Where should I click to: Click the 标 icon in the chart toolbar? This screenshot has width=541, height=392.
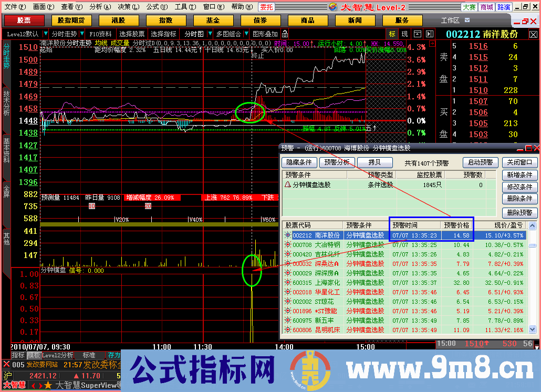point(392,34)
